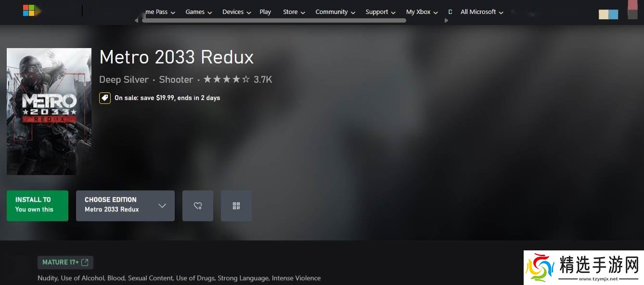Open the MATURE 17+ rating link
The image size is (644, 285).
(61, 262)
